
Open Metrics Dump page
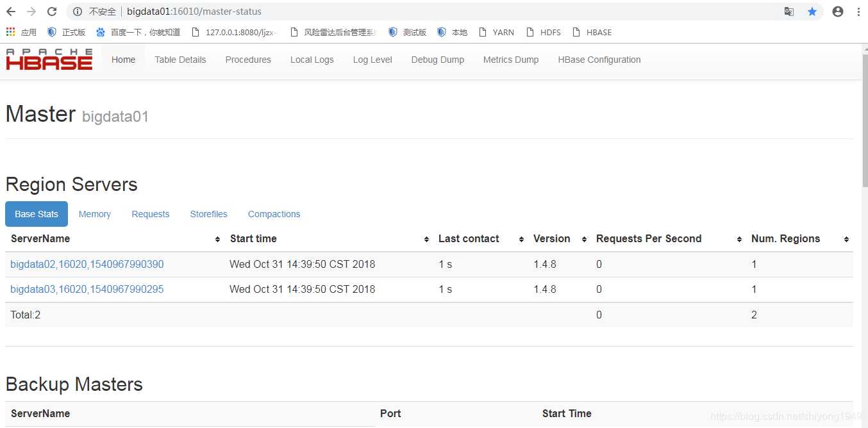click(x=511, y=60)
